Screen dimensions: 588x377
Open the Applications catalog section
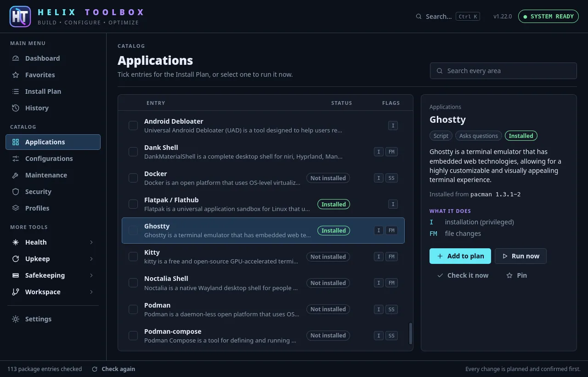click(x=53, y=142)
